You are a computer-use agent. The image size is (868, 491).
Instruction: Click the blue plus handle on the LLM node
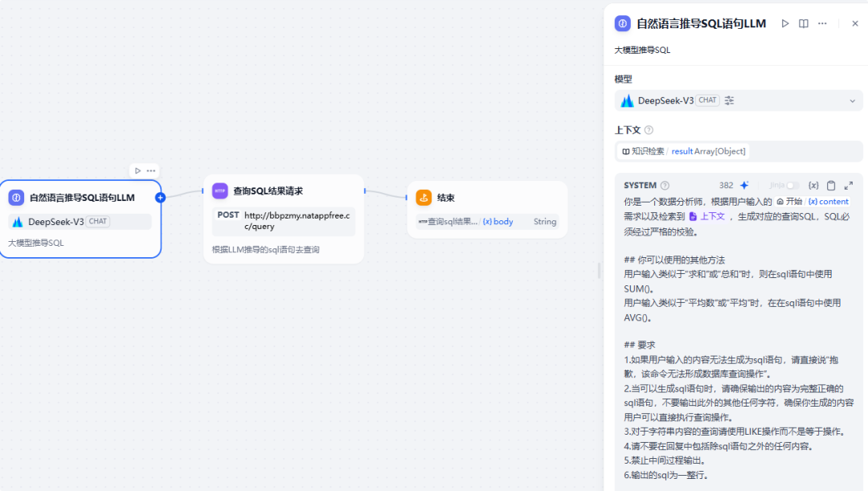pyautogui.click(x=160, y=198)
